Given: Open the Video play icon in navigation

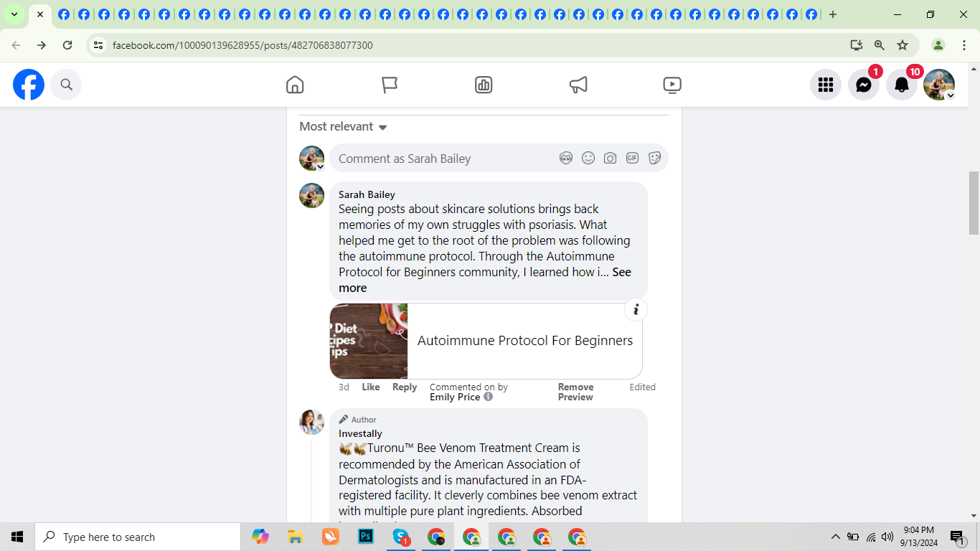Looking at the screenshot, I should point(672,85).
